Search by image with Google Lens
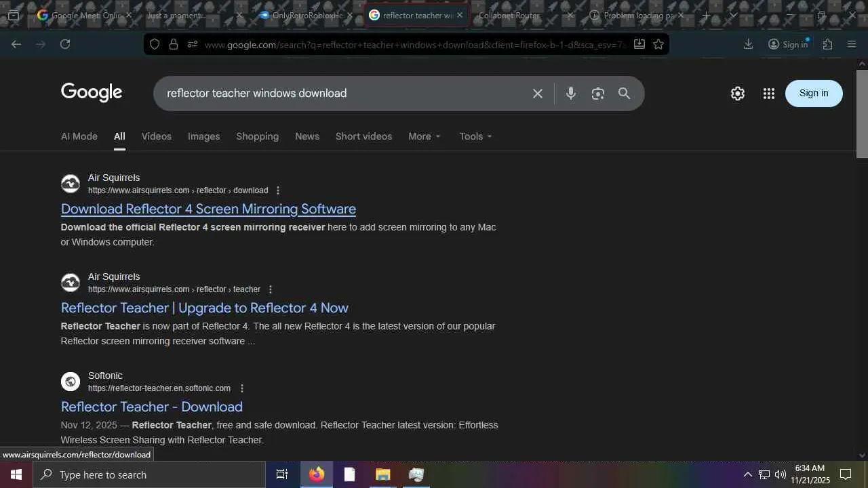Viewport: 868px width, 488px height. tap(597, 94)
